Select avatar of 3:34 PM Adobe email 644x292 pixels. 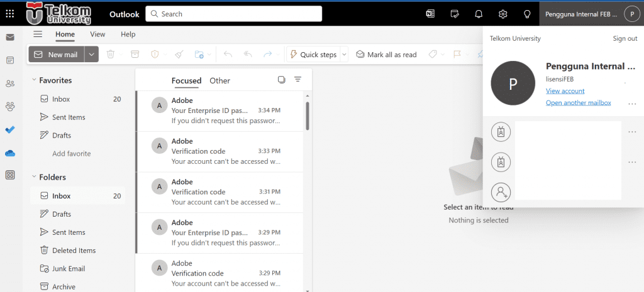(160, 105)
